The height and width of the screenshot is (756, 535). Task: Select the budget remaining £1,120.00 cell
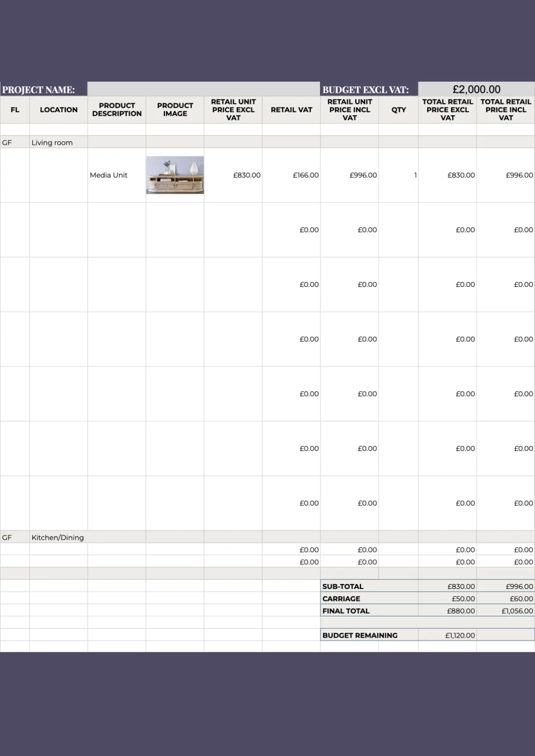[448, 635]
